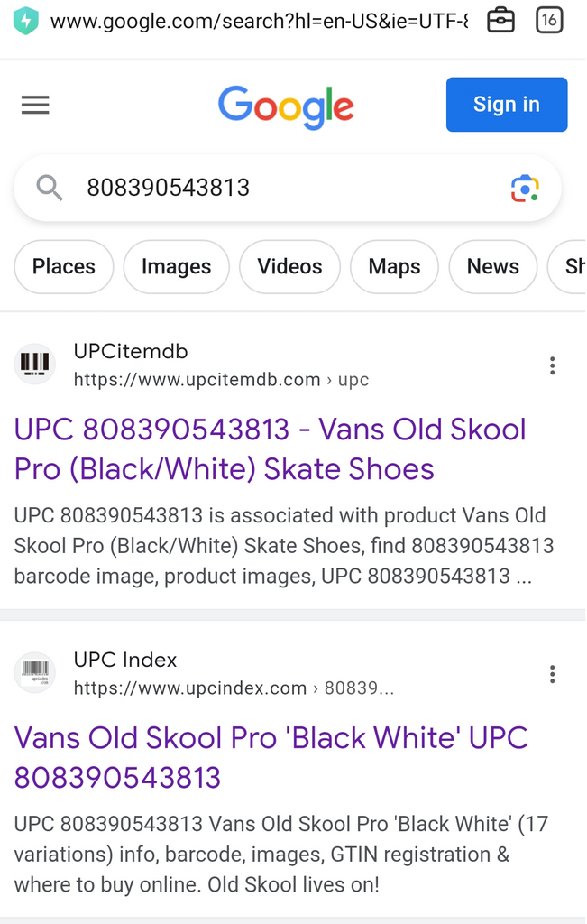Click the UPC Index site favicon

[x=35, y=671]
